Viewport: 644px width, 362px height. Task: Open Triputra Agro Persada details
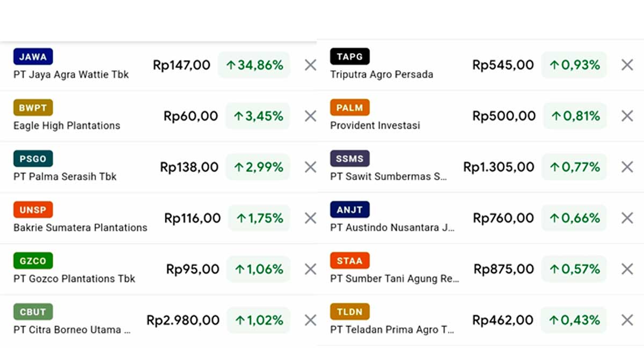point(382,75)
